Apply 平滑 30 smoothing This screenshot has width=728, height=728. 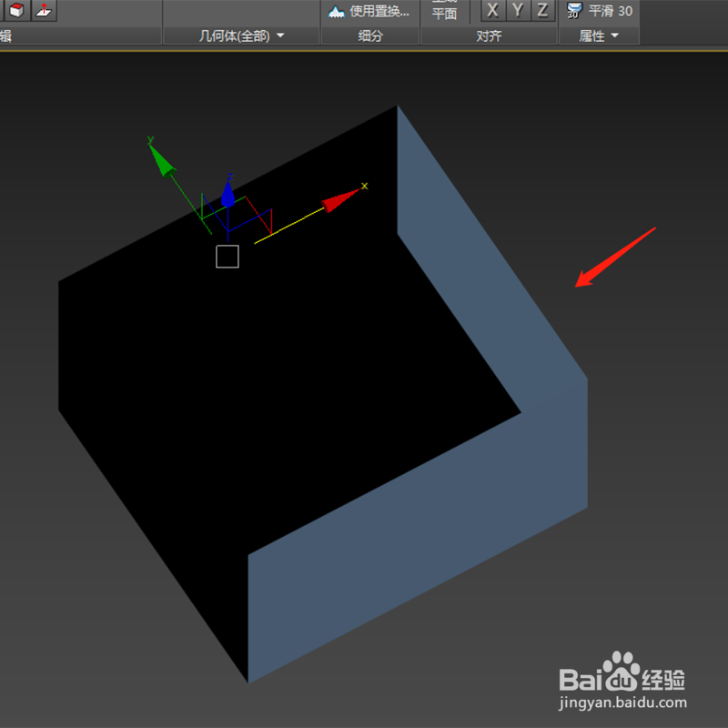tap(600, 11)
